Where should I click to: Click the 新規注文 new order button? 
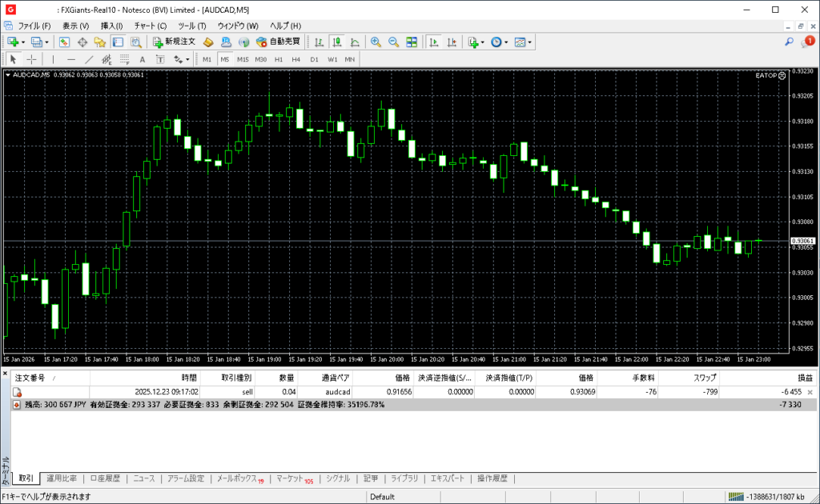174,42
